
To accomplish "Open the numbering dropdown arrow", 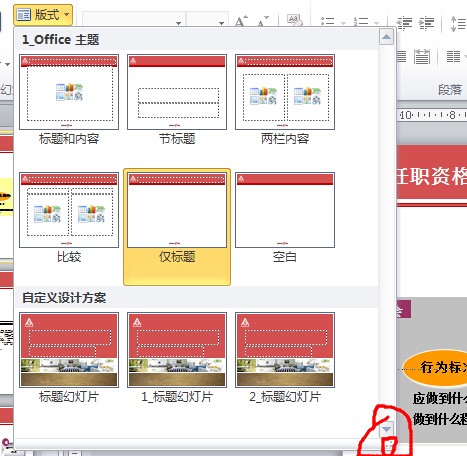I will (377, 23).
